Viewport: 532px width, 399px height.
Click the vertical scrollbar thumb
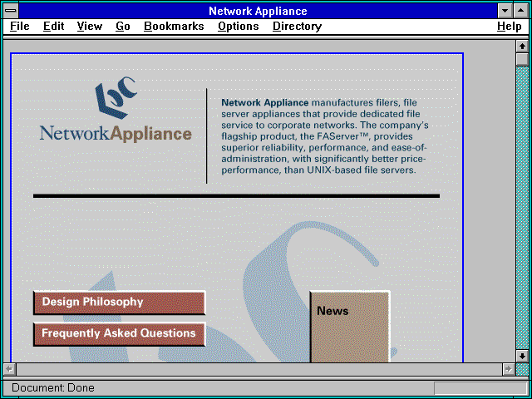522,59
